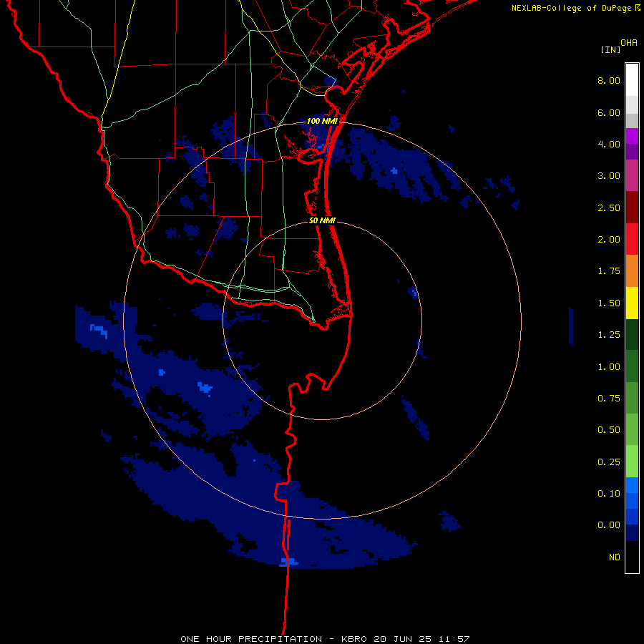This screenshot has width=644, height=644.
Task: Select the 1.50 legend value
Action: point(609,303)
